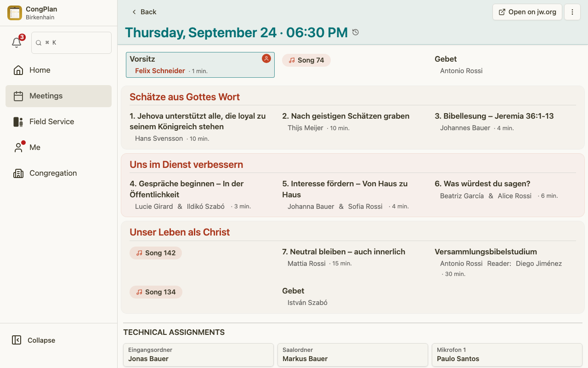Click the Me profile icon
The height and width of the screenshot is (368, 588).
18,147
